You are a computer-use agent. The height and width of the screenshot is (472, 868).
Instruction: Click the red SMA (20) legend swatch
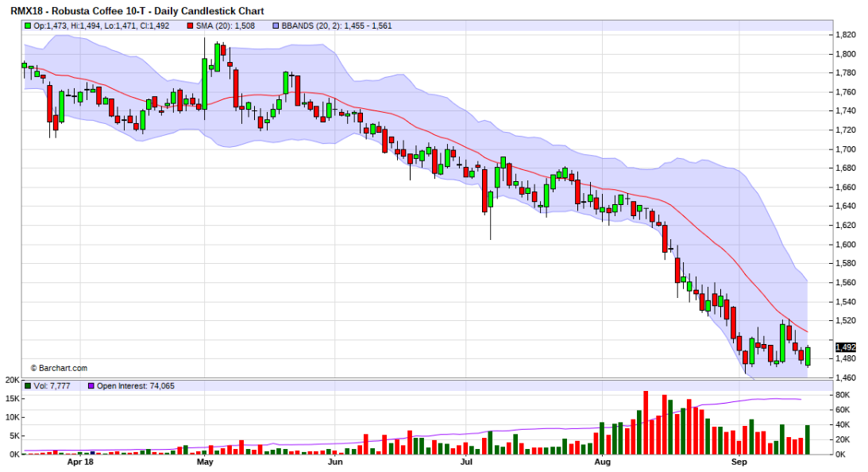(x=191, y=25)
